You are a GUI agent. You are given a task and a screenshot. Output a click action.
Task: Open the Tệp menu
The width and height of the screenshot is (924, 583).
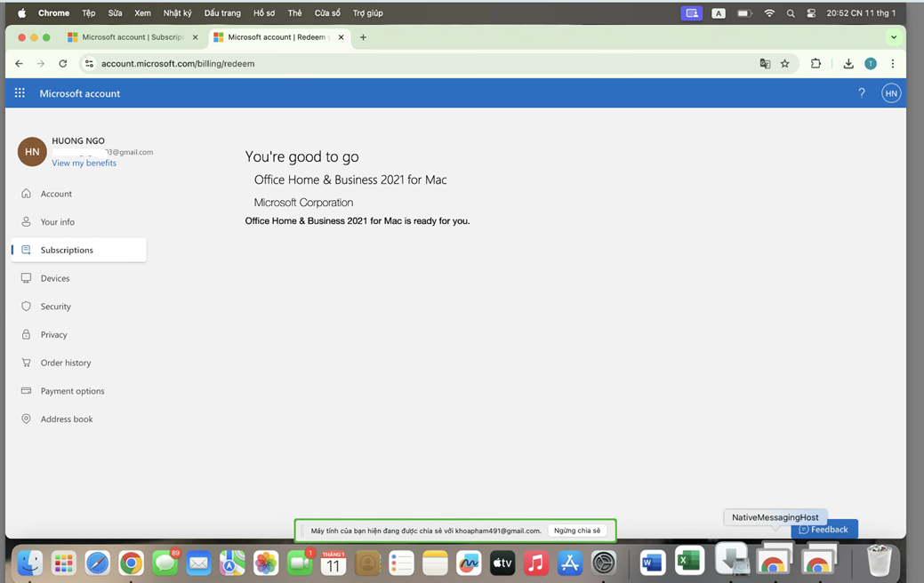[88, 13]
